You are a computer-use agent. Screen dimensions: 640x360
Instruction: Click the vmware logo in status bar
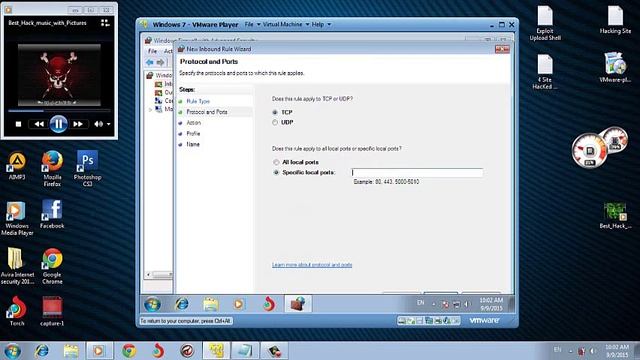[484, 320]
